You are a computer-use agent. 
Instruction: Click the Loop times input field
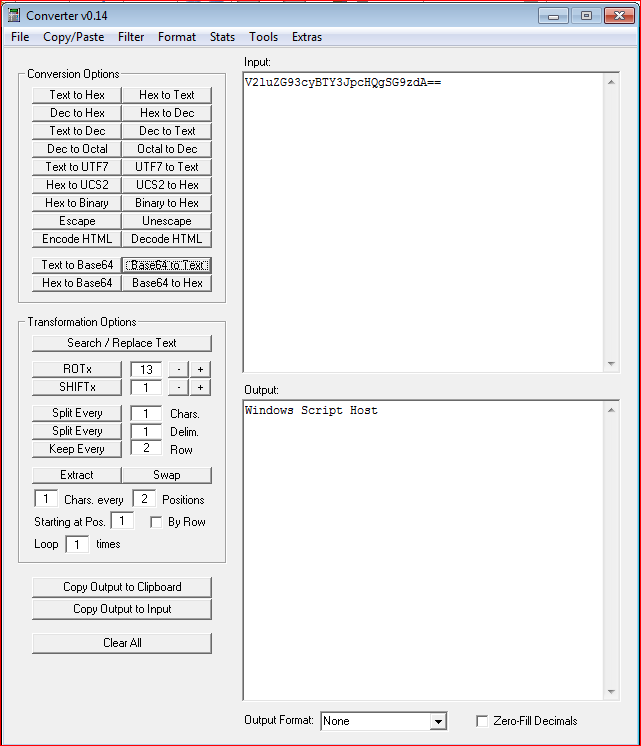(x=77, y=544)
